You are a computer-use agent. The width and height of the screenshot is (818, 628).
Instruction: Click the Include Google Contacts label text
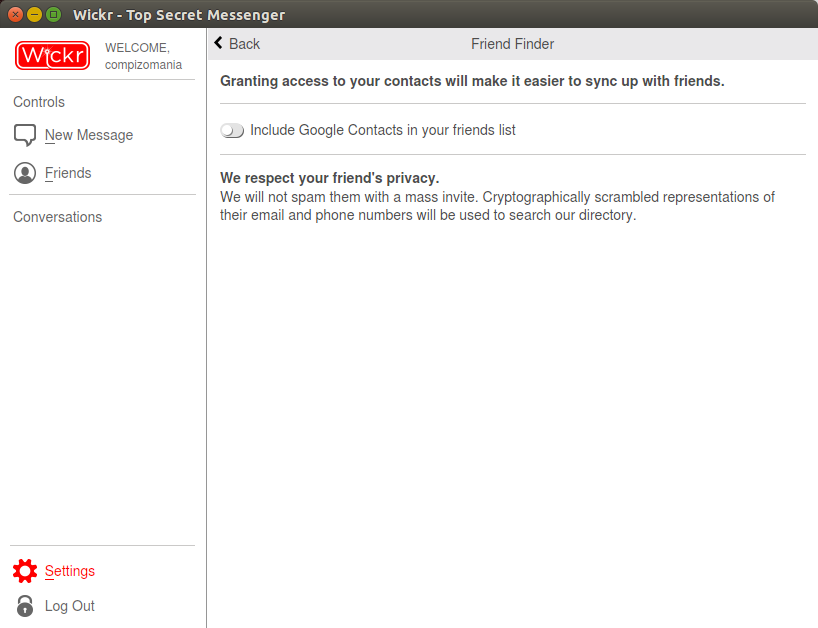pos(383,130)
